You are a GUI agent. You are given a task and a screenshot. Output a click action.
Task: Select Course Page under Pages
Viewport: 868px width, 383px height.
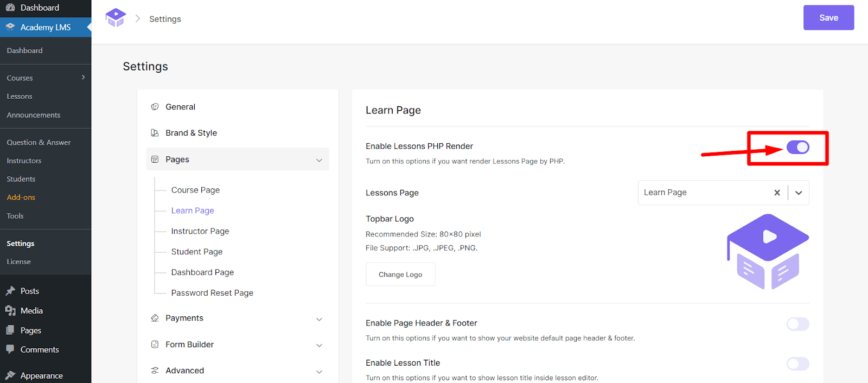(195, 190)
